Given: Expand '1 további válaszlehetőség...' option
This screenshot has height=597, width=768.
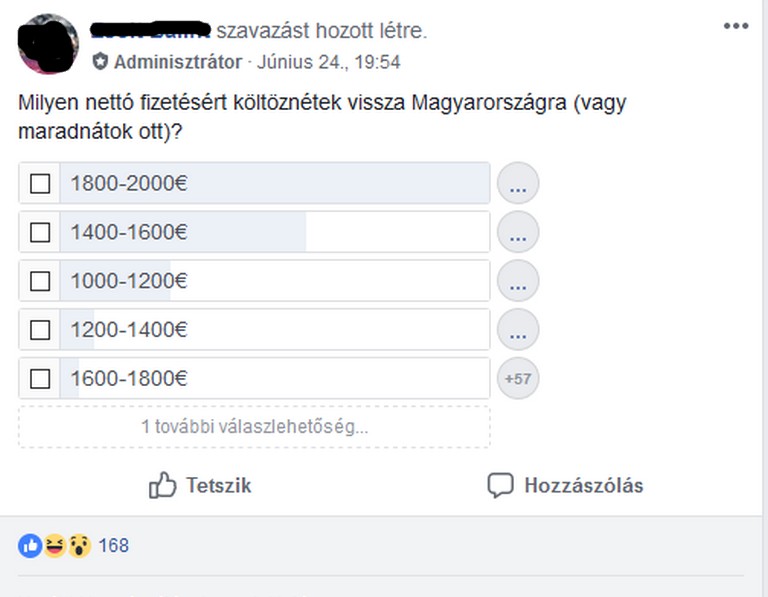Looking at the screenshot, I should pos(254,427).
